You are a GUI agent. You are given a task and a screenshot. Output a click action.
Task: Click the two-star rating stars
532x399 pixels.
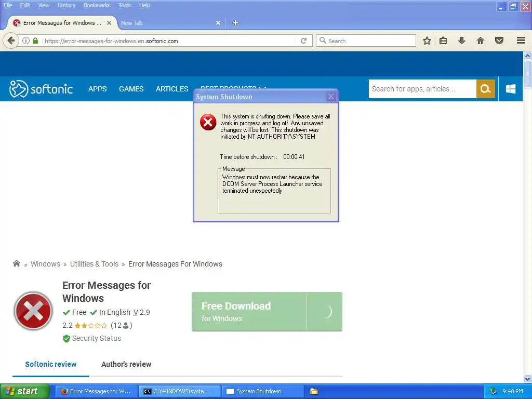[91, 326]
